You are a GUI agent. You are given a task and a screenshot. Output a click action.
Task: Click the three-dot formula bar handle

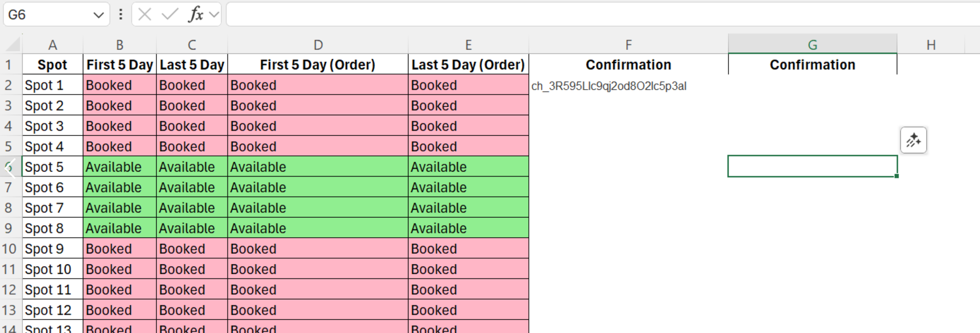(x=121, y=15)
